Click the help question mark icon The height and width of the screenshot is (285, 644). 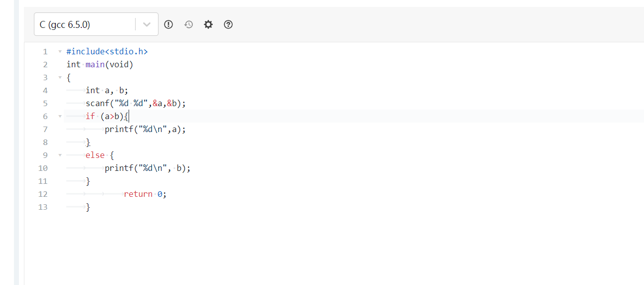tap(228, 24)
